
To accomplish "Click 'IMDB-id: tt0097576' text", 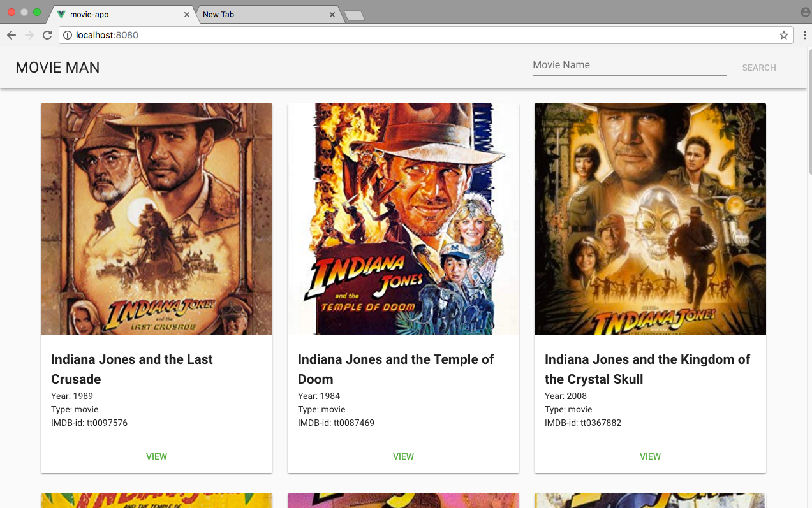I will (x=89, y=423).
